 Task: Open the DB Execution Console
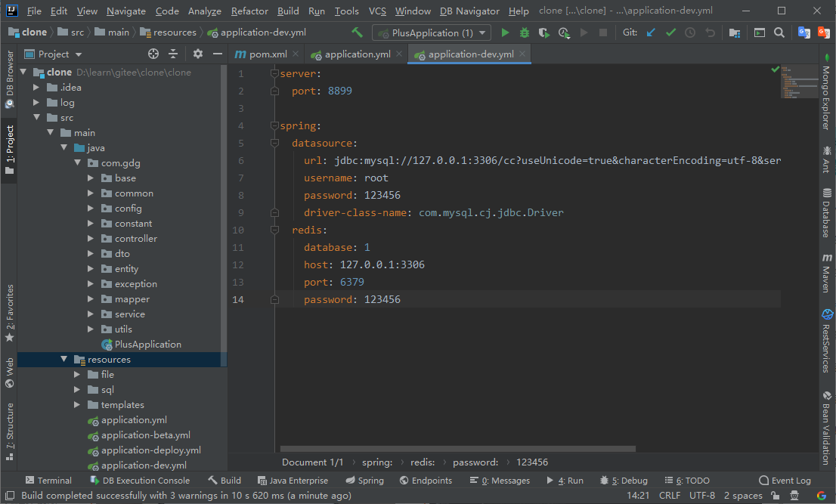pos(140,480)
